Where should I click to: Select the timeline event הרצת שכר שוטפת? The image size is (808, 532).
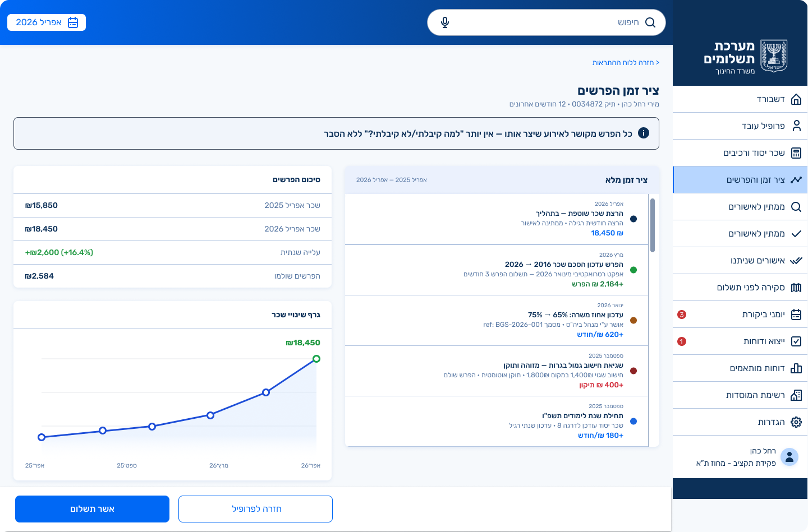[x=497, y=219]
